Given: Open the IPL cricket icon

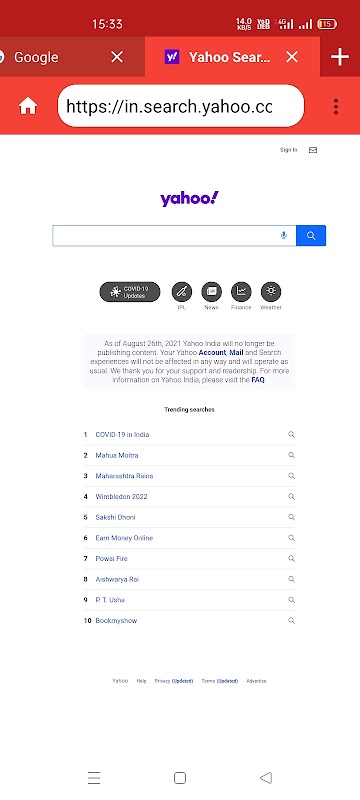Looking at the screenshot, I should [x=182, y=291].
